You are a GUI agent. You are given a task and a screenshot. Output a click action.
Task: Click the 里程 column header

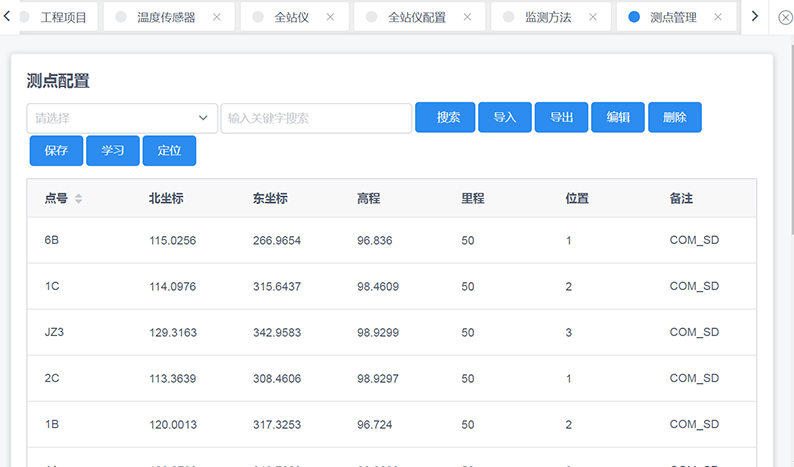tap(473, 199)
